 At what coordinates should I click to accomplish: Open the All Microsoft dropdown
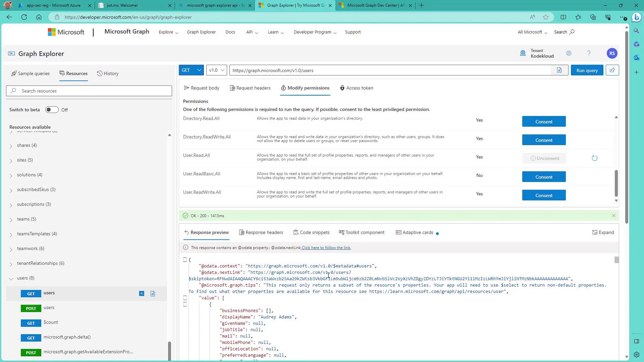(x=532, y=32)
